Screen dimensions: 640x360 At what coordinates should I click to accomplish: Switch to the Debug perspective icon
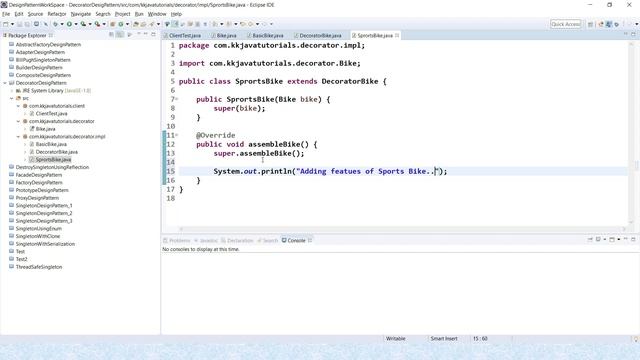click(x=617, y=24)
